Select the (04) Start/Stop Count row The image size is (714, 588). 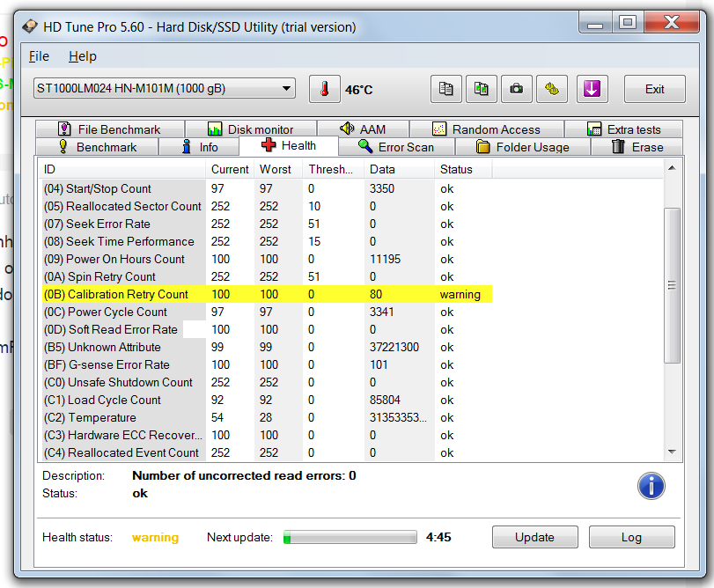(266, 188)
